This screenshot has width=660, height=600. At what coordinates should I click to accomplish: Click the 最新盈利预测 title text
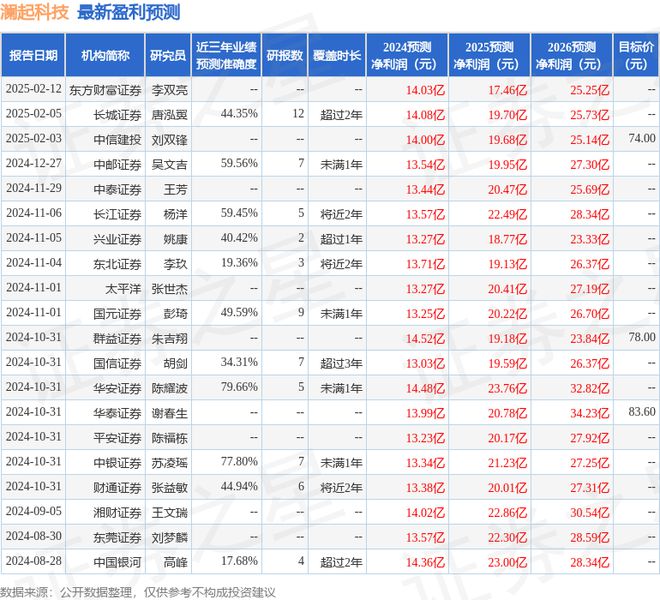coord(129,12)
